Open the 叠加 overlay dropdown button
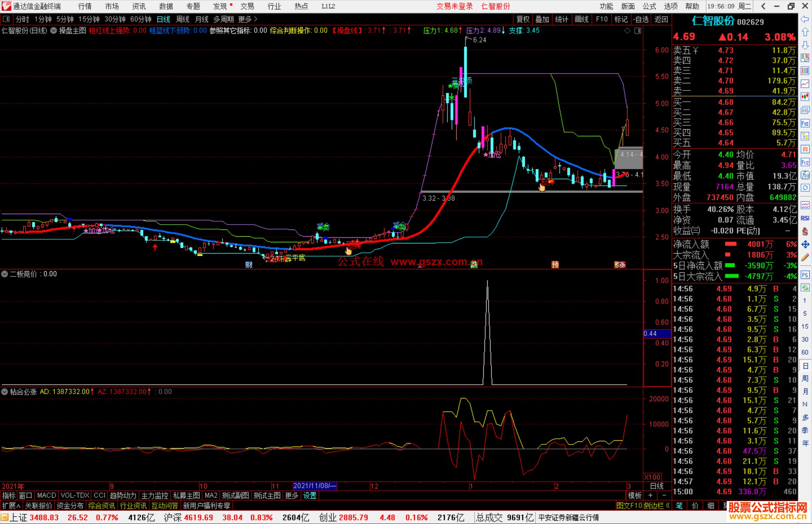The image size is (812, 524). pos(542,19)
